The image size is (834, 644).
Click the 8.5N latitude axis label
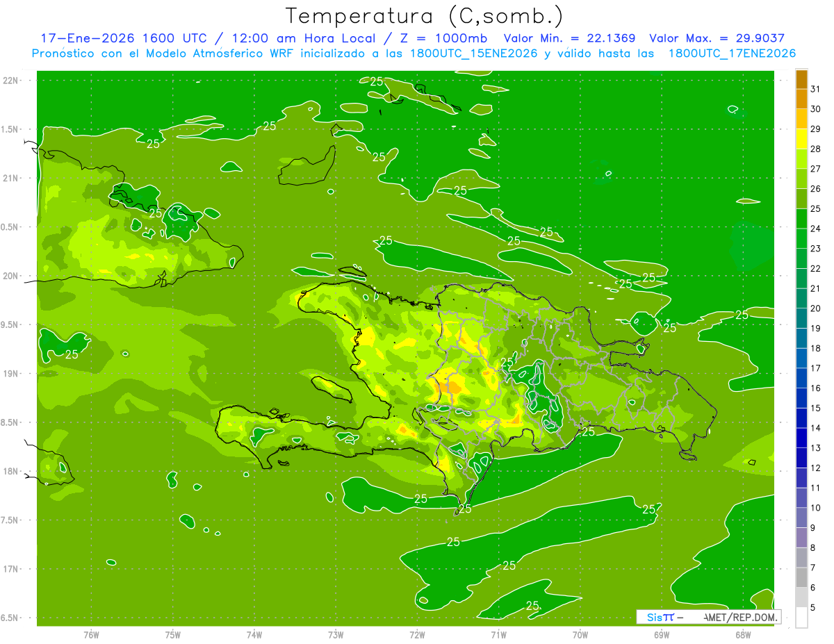(10, 422)
